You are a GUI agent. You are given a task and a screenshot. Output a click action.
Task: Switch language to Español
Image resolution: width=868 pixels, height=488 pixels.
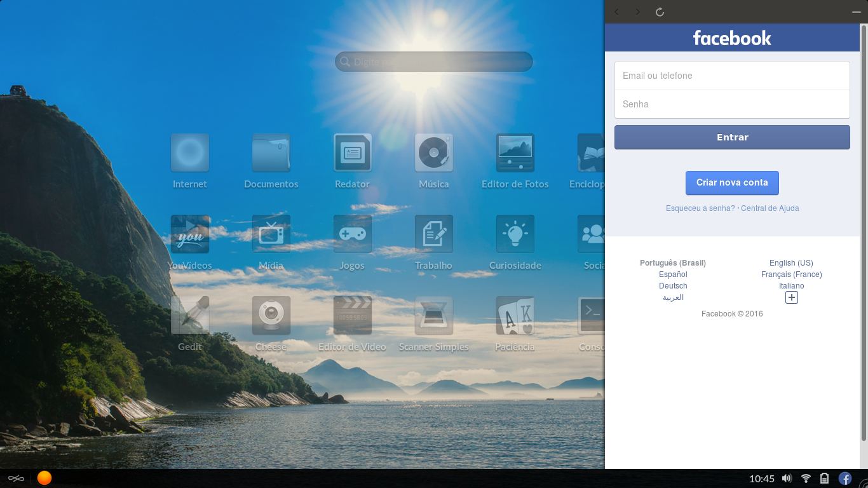[673, 274]
